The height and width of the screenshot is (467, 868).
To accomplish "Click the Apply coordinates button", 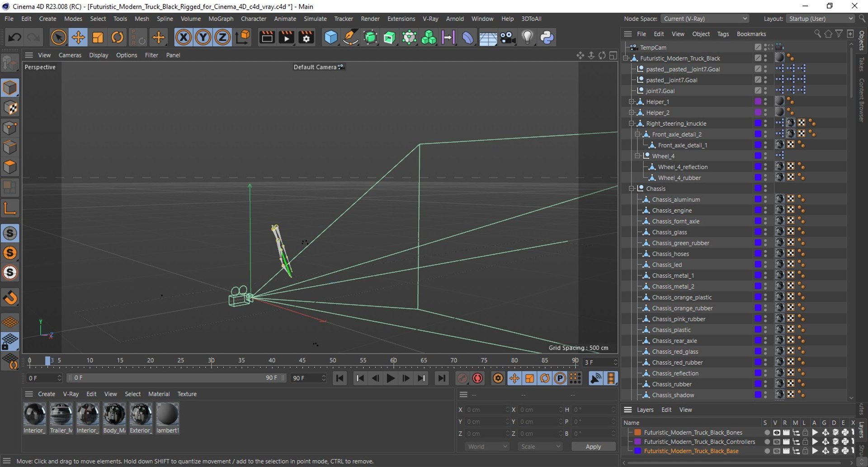I will pos(593,447).
